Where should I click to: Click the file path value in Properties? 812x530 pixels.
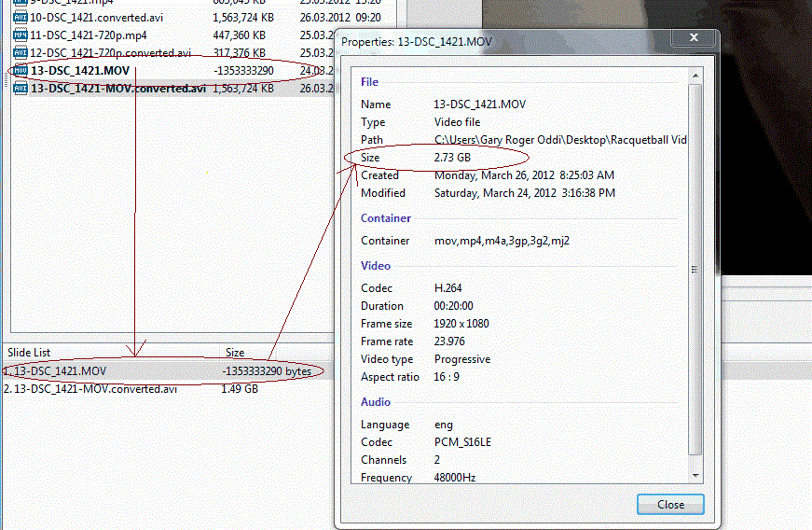[x=561, y=140]
